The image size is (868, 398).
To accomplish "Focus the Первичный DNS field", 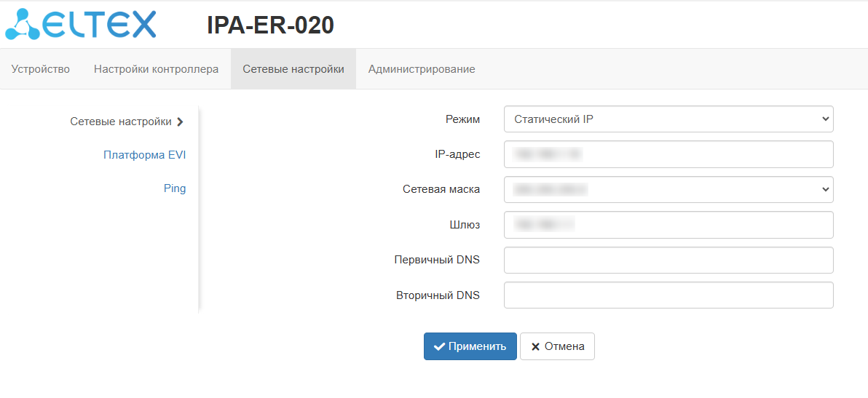I will pyautogui.click(x=668, y=260).
